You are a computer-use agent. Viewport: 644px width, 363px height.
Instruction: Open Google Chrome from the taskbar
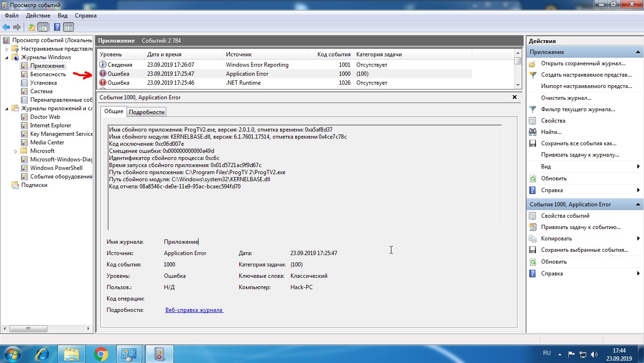(x=100, y=354)
